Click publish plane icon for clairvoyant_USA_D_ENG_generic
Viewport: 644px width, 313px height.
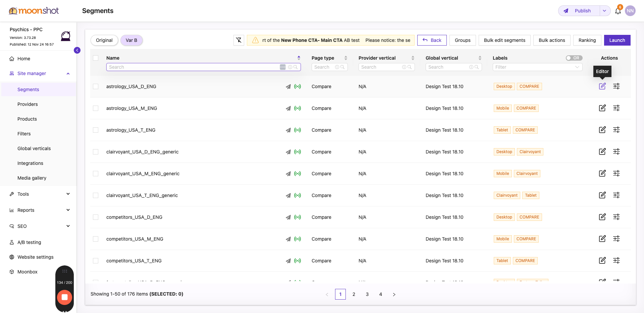pos(288,152)
